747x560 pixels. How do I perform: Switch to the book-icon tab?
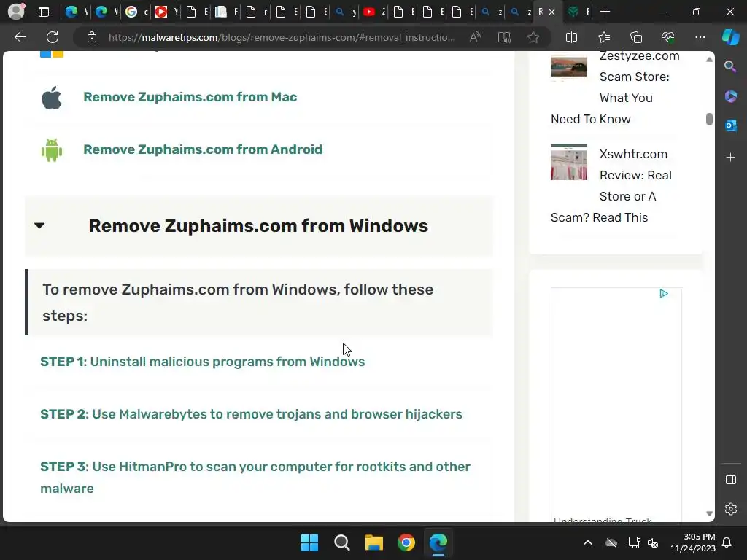[226, 12]
